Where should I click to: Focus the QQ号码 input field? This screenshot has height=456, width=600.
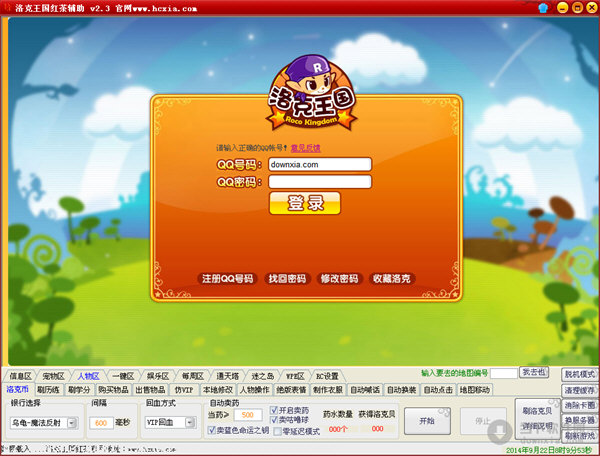[x=320, y=164]
